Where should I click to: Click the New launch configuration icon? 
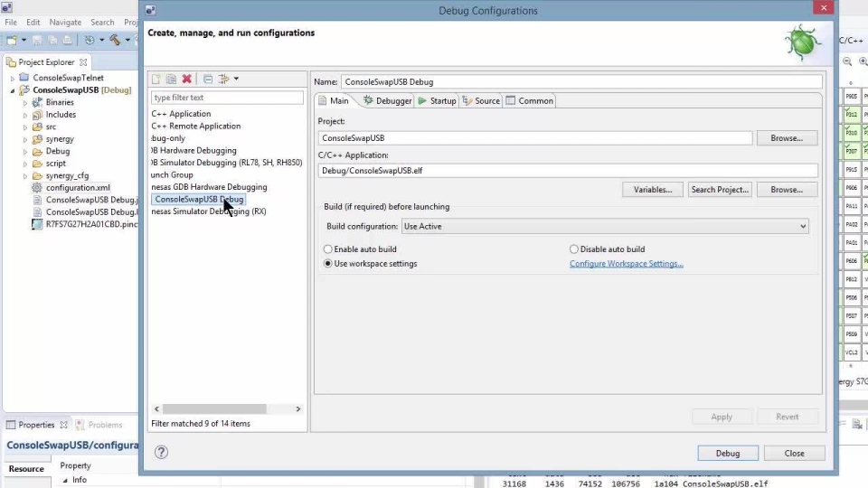[x=156, y=80]
